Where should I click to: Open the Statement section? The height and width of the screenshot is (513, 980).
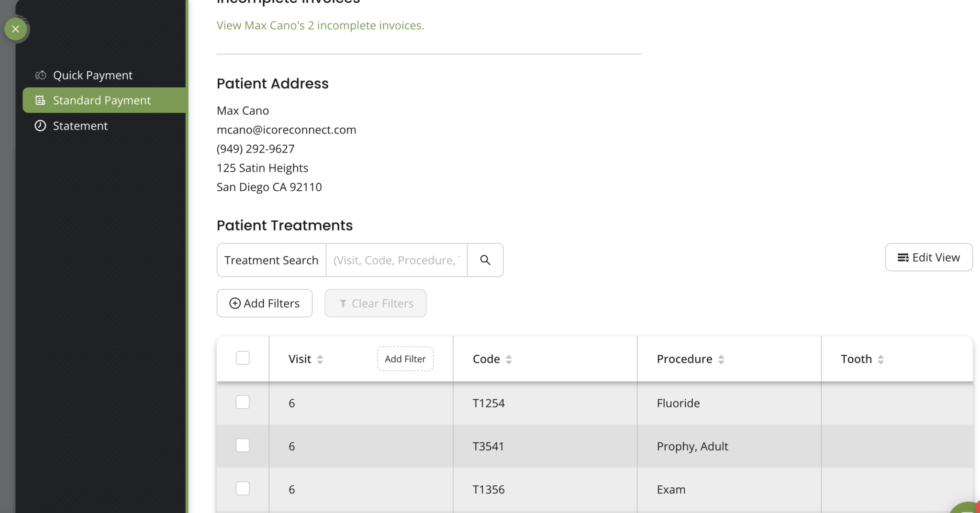[80, 125]
